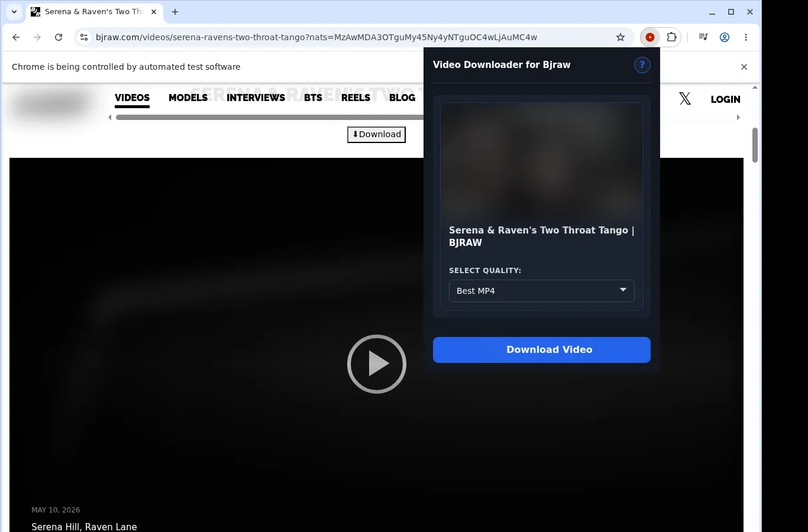Image resolution: width=808 pixels, height=532 pixels.
Task: Click the Video Downloader extension icon
Action: pyautogui.click(x=650, y=37)
